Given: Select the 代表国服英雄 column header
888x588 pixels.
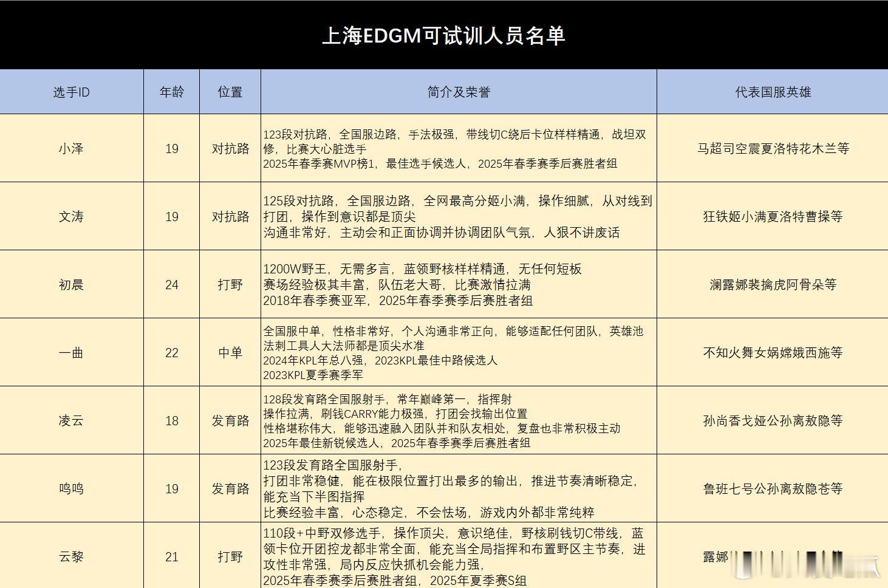Looking at the screenshot, I should coord(773,92).
